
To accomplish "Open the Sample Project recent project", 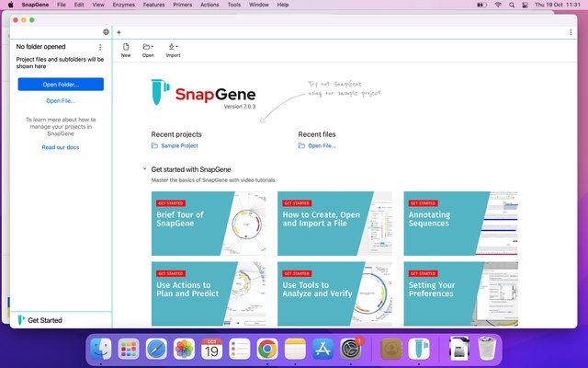I will 175,145.
